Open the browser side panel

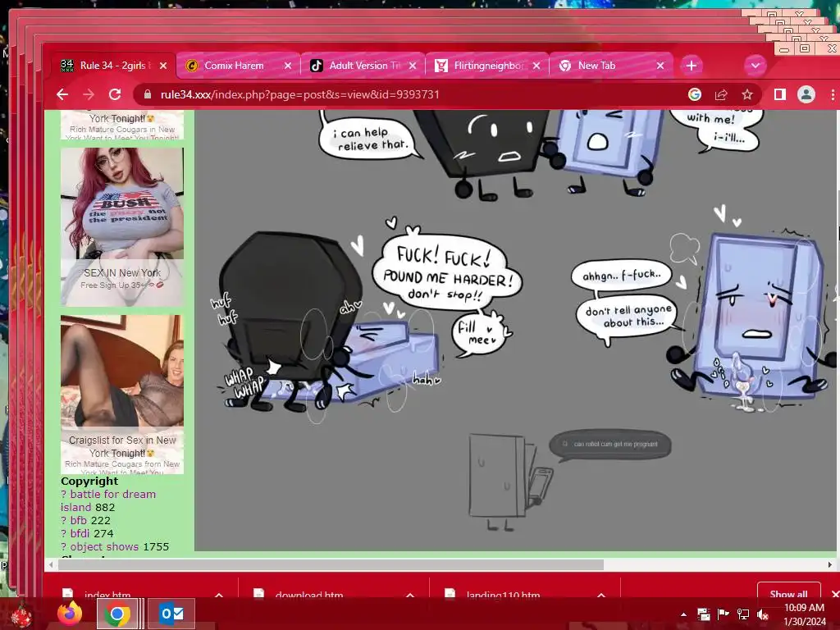(x=780, y=95)
